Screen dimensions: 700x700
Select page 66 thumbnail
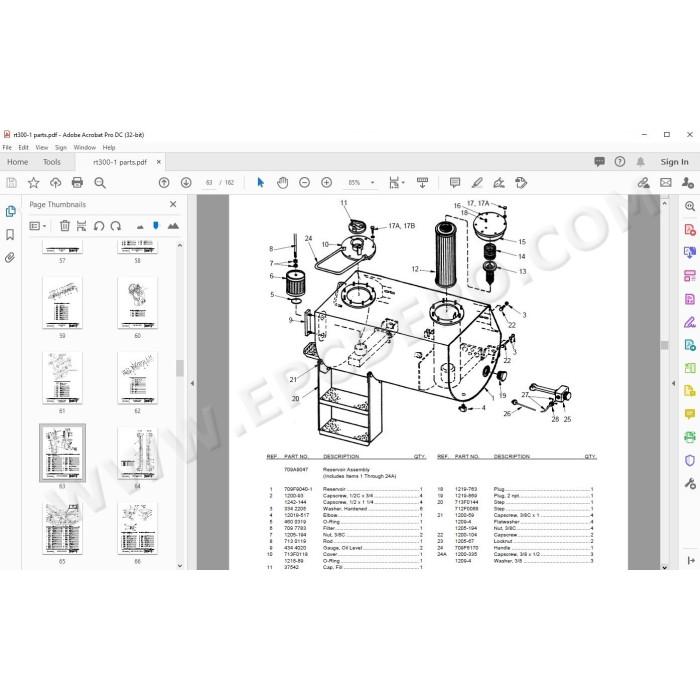138,529
